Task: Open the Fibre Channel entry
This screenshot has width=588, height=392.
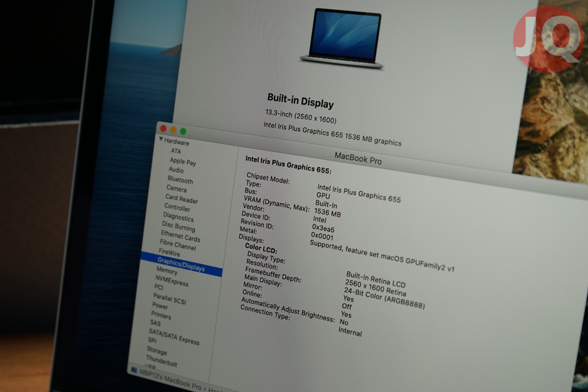Action: click(177, 246)
